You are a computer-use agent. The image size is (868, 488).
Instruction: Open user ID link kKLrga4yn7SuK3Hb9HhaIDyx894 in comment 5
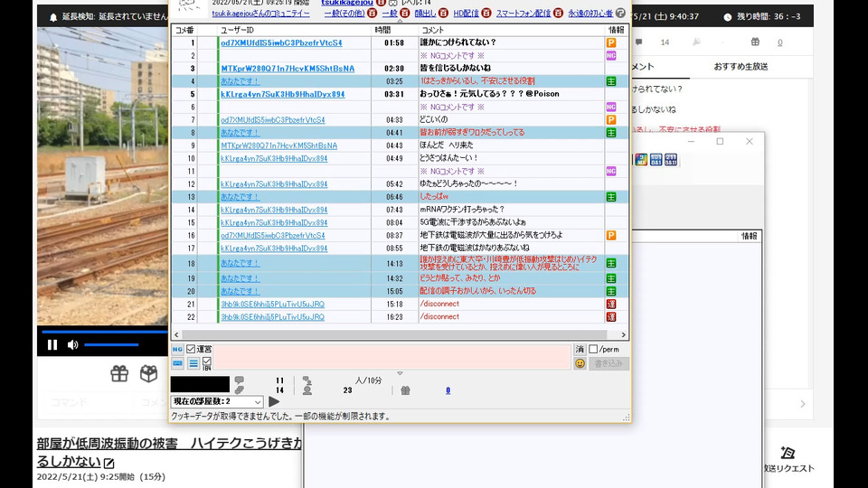[x=283, y=94]
